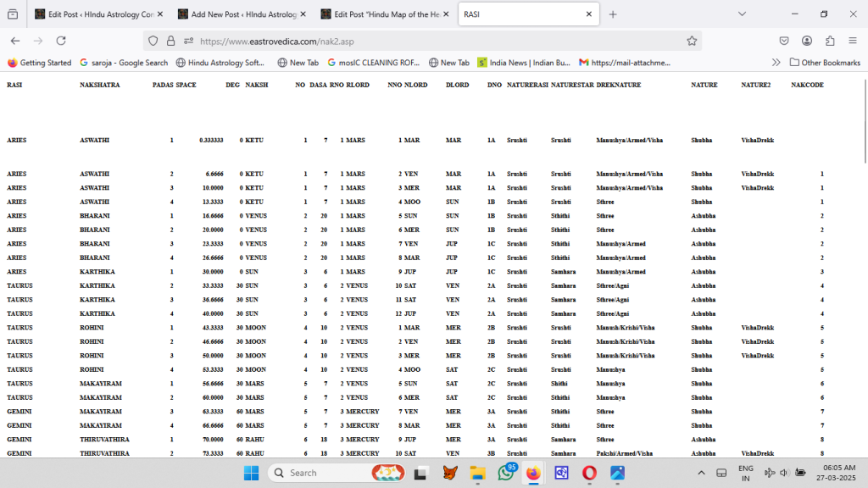Open ENG IN language switcher
Viewport: 868px width, 488px height.
pos(746,473)
